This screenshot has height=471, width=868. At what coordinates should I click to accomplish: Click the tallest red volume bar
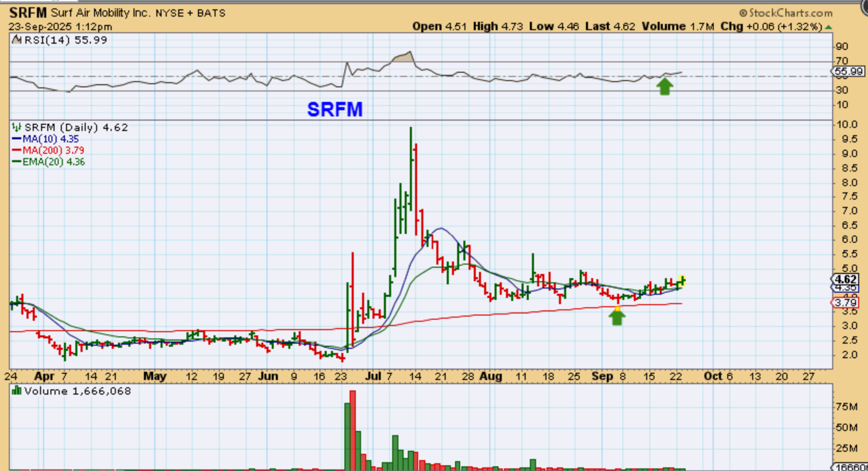point(353,430)
